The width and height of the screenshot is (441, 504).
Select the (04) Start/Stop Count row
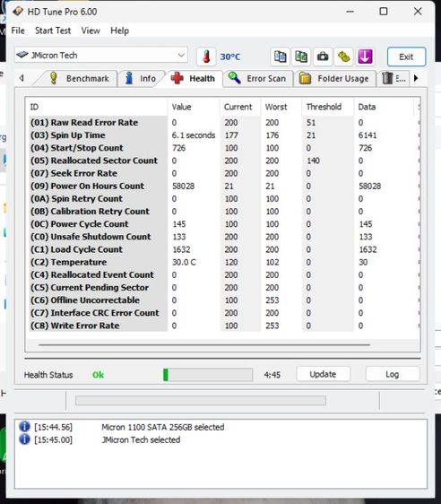click(223, 148)
